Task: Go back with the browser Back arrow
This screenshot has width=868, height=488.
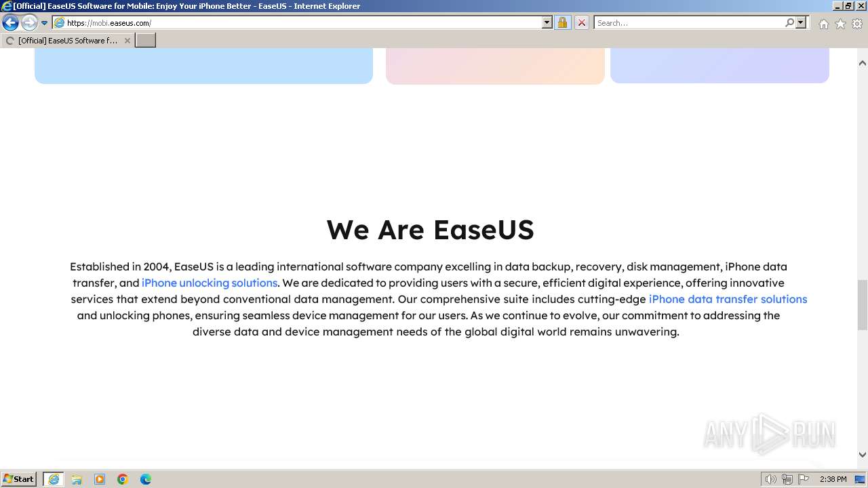Action: [x=10, y=23]
